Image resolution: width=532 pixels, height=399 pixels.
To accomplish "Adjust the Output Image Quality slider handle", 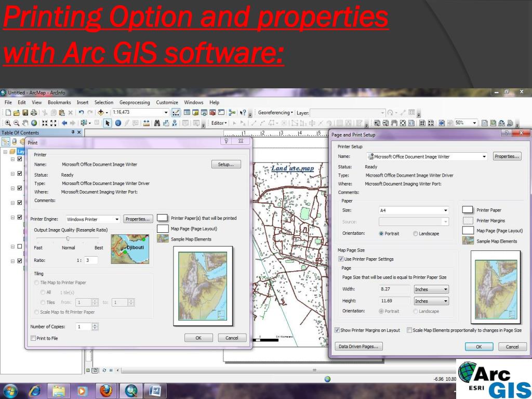I will (x=68, y=238).
